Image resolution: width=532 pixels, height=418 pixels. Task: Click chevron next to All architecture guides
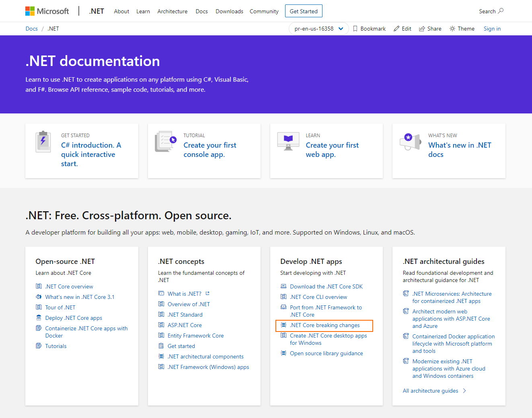point(464,391)
